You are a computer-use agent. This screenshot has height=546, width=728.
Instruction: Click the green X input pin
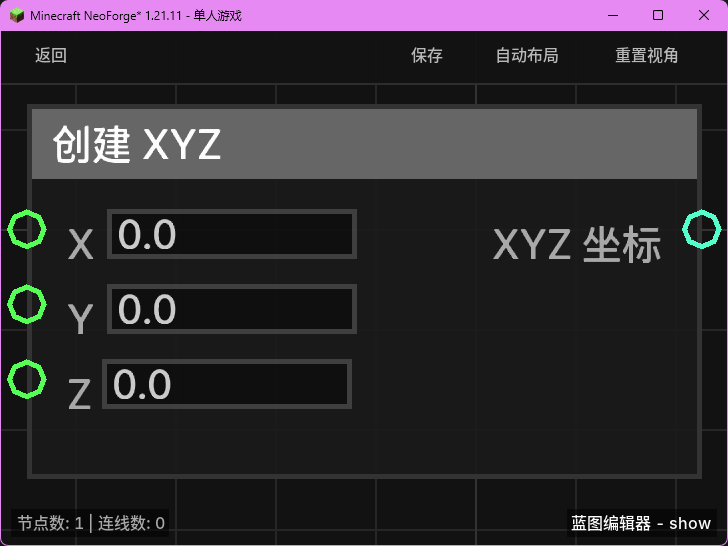coord(27,230)
